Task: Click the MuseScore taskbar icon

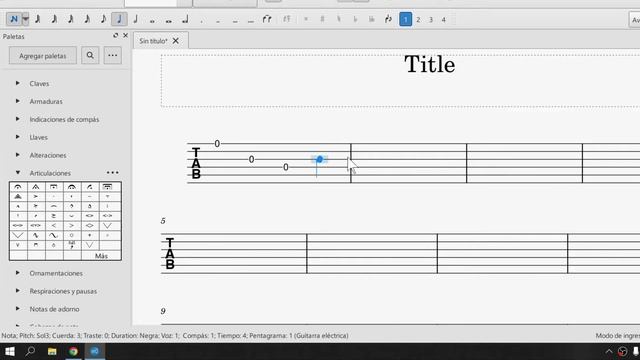Action: (95, 351)
